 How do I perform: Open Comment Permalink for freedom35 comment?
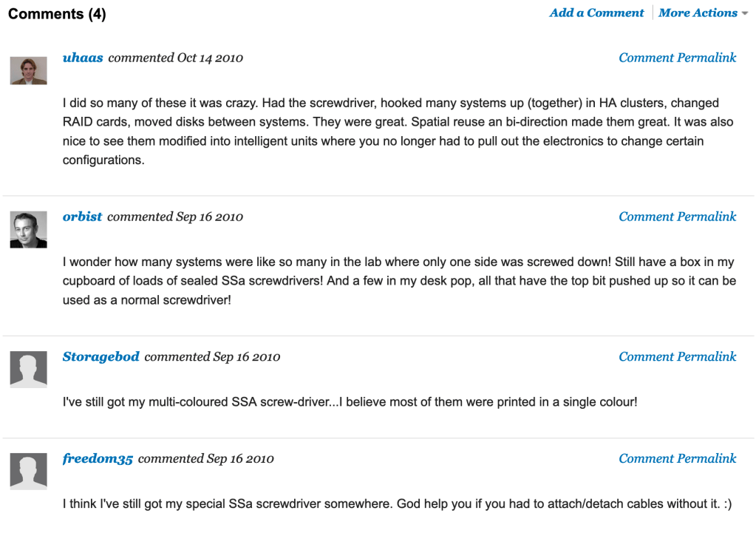[x=677, y=458]
